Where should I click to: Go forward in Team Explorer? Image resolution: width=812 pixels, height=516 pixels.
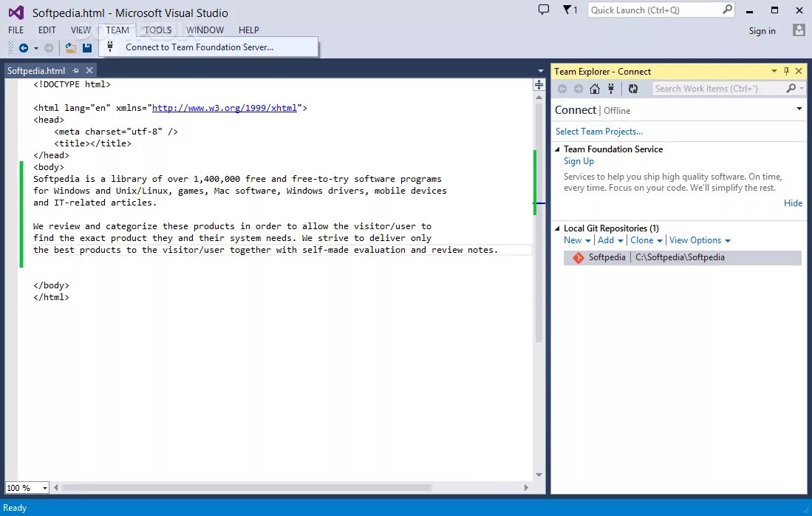(579, 89)
